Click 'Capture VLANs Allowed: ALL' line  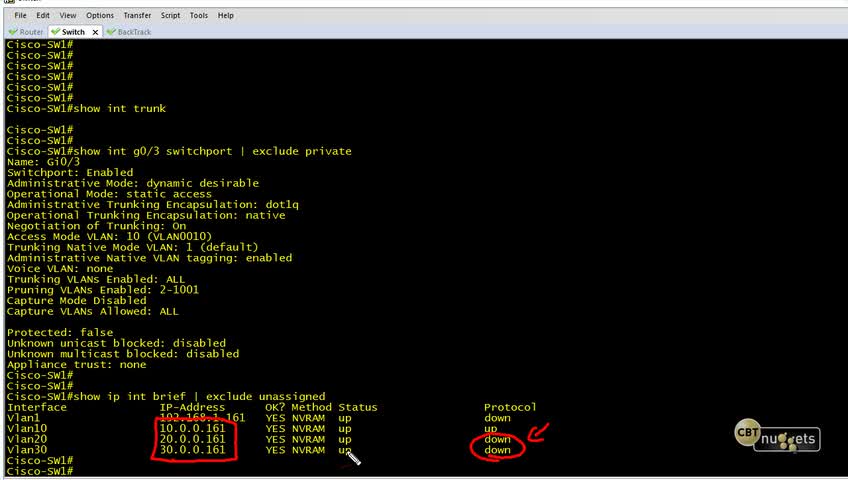tap(92, 311)
